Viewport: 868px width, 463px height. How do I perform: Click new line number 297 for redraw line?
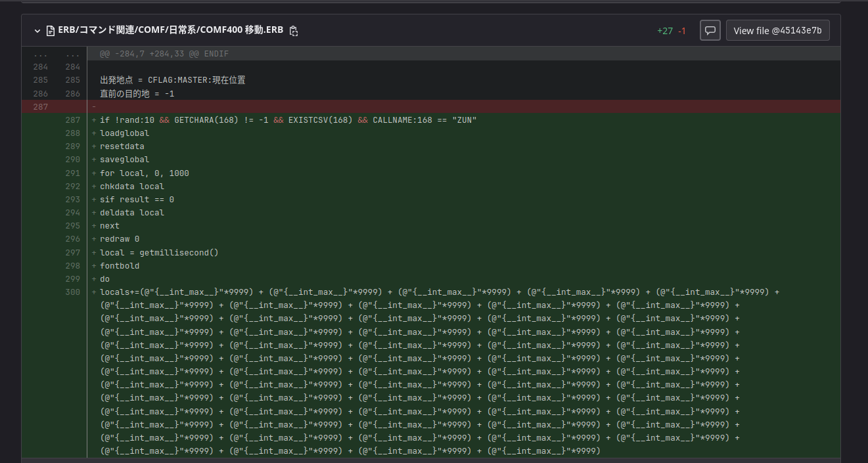(72, 253)
